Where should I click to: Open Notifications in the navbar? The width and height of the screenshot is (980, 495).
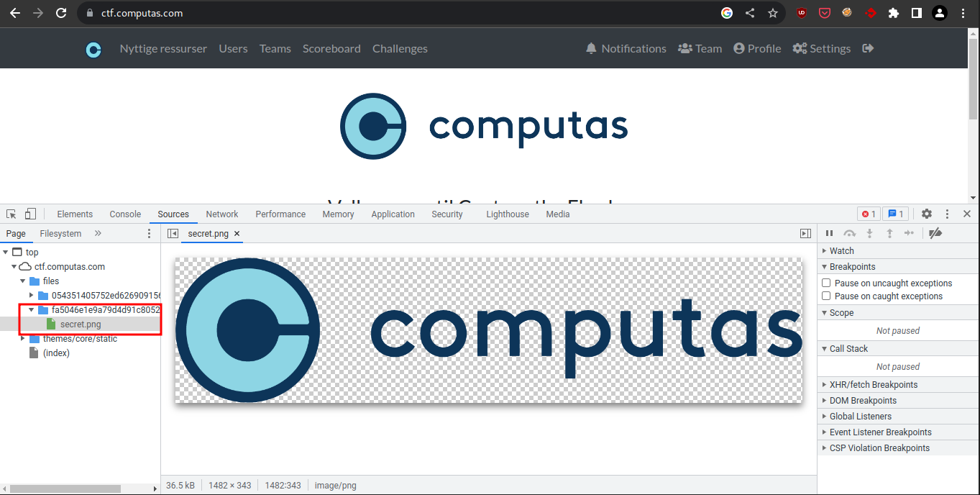click(x=626, y=49)
